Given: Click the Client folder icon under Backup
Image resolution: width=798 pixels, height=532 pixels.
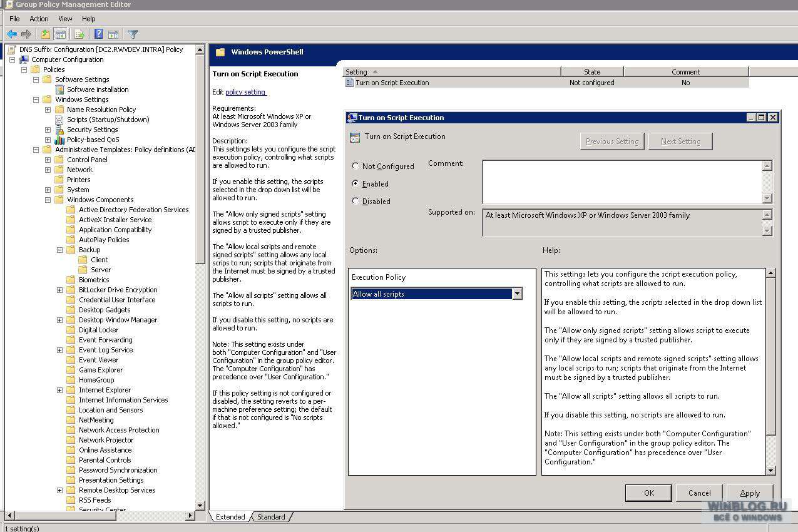Looking at the screenshot, I should point(83,260).
